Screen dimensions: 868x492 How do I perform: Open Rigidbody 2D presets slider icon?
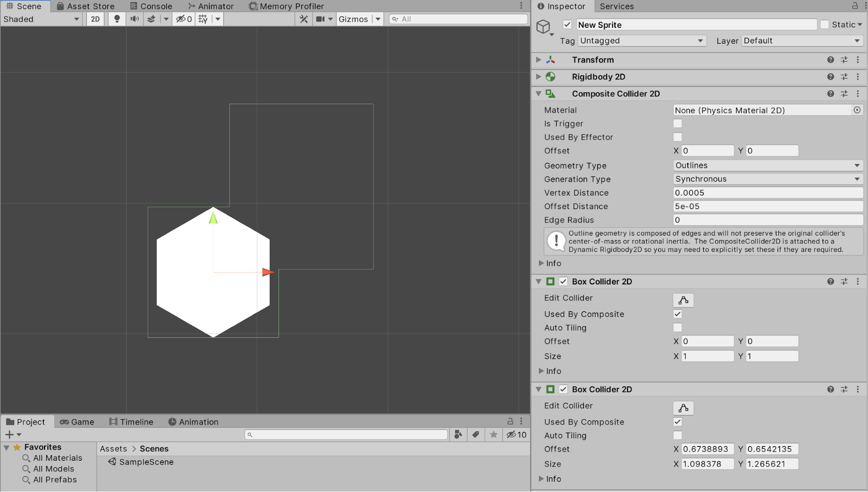pos(844,77)
